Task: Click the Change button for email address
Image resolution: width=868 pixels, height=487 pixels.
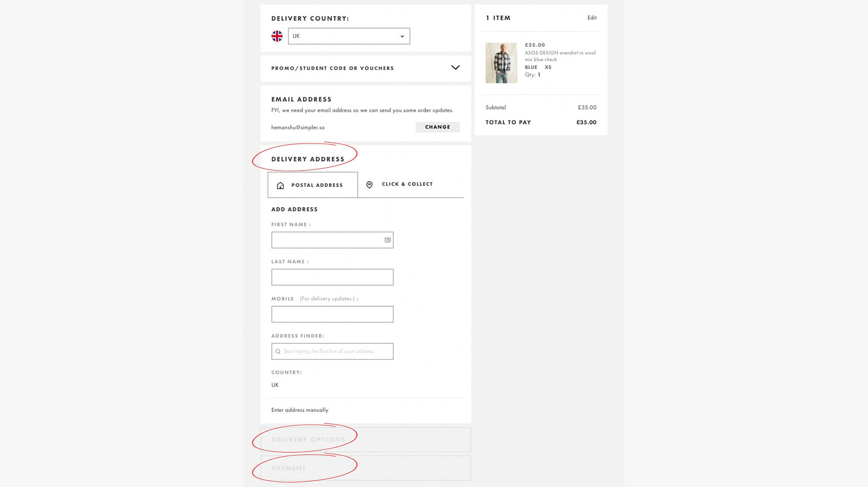Action: [437, 127]
